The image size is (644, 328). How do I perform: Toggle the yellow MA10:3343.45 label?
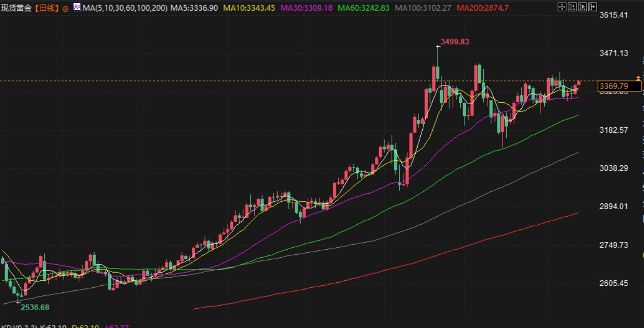click(x=249, y=8)
